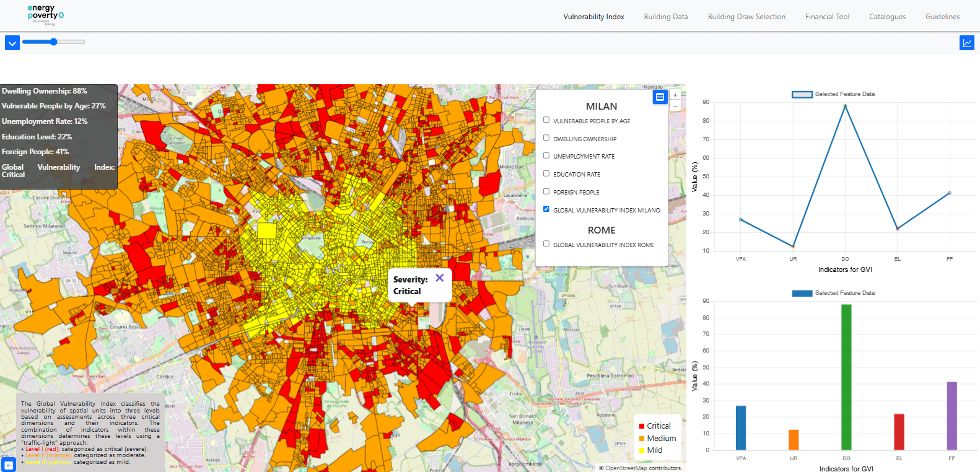Close the Severity Critical popup
Screen dimensions: 980x472
pyautogui.click(x=439, y=278)
